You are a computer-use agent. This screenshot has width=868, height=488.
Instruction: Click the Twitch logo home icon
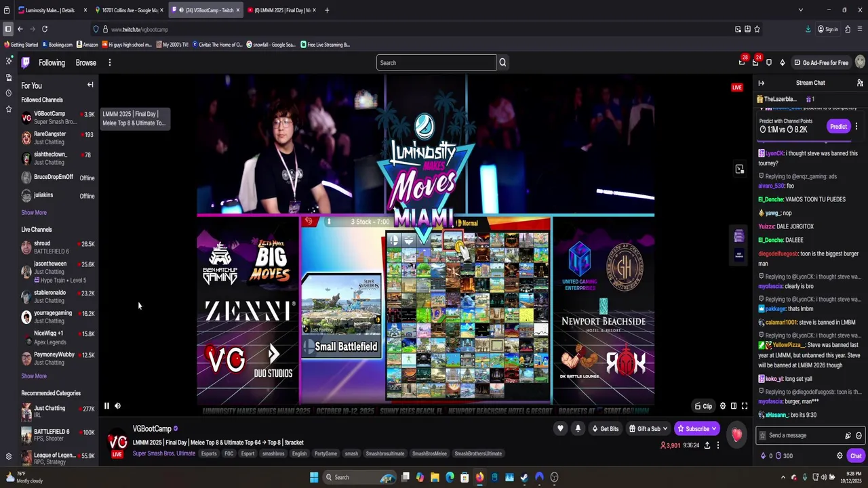pos(25,62)
